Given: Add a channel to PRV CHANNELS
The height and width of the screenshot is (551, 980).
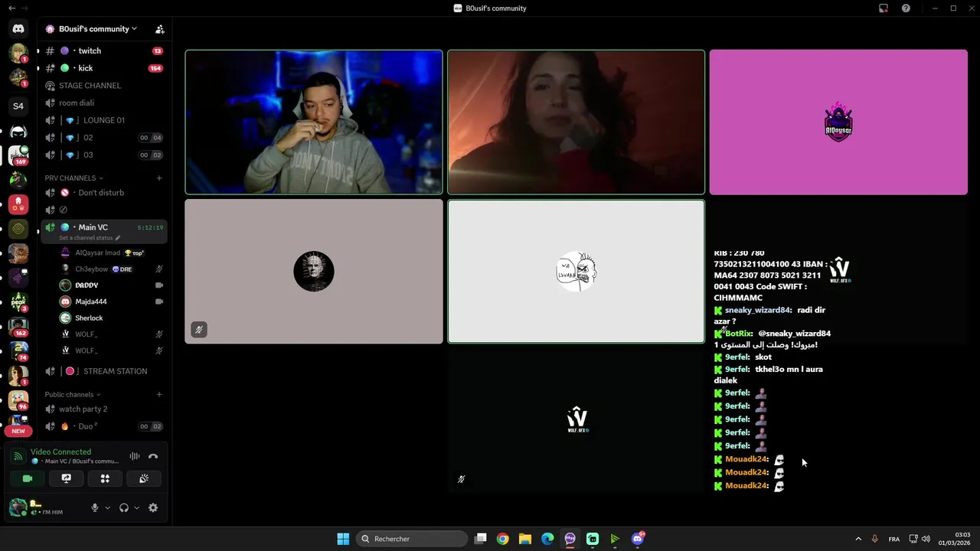Looking at the screenshot, I should [x=159, y=178].
